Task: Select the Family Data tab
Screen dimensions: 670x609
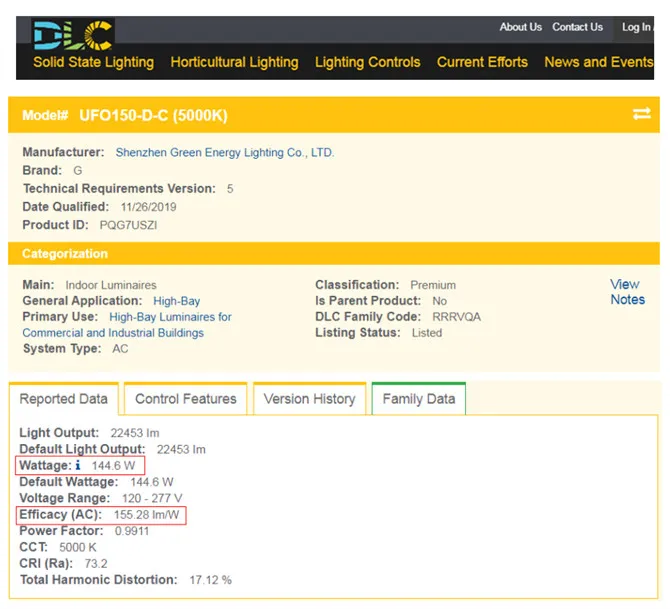Action: pyautogui.click(x=418, y=399)
